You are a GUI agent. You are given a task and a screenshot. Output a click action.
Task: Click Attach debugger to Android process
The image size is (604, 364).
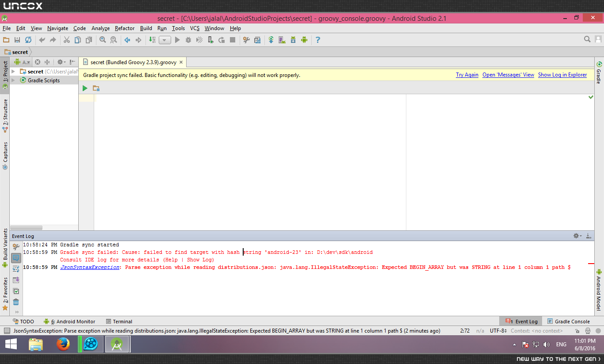point(210,40)
